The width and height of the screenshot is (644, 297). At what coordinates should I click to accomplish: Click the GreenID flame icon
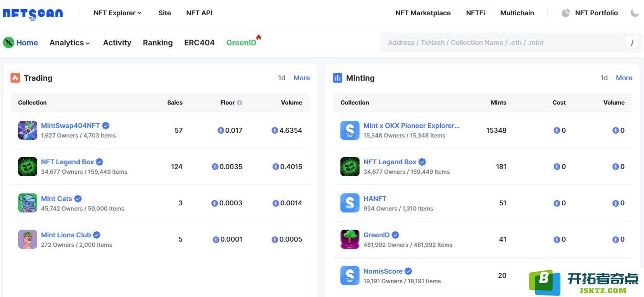tap(259, 37)
